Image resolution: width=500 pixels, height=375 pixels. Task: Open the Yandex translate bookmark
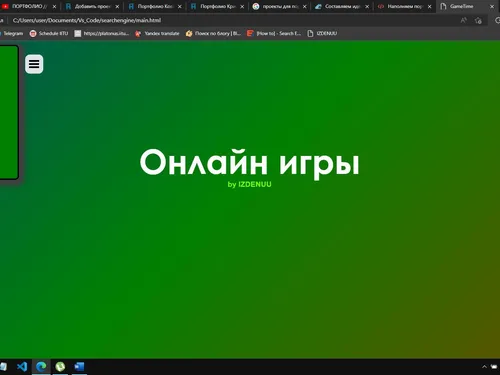click(x=157, y=33)
